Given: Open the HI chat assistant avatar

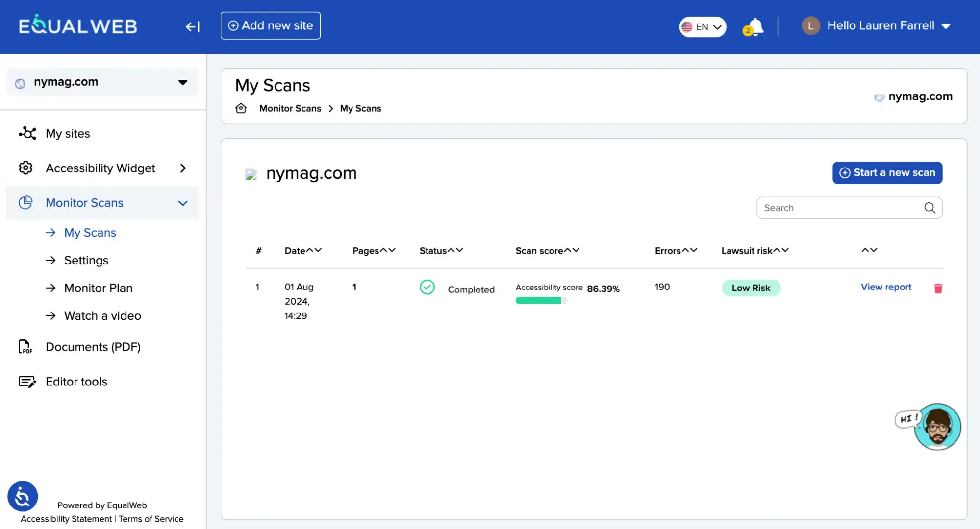Looking at the screenshot, I should pyautogui.click(x=937, y=427).
